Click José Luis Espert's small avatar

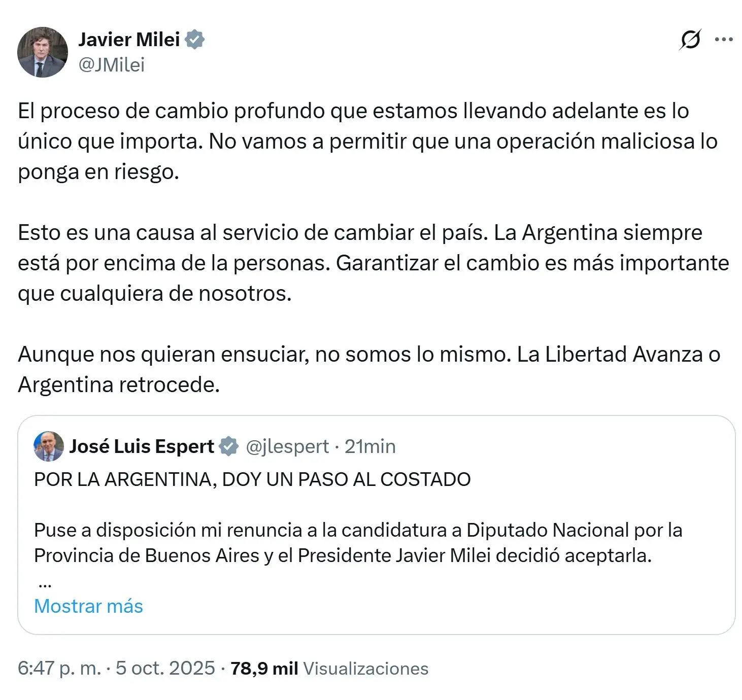click(49, 446)
